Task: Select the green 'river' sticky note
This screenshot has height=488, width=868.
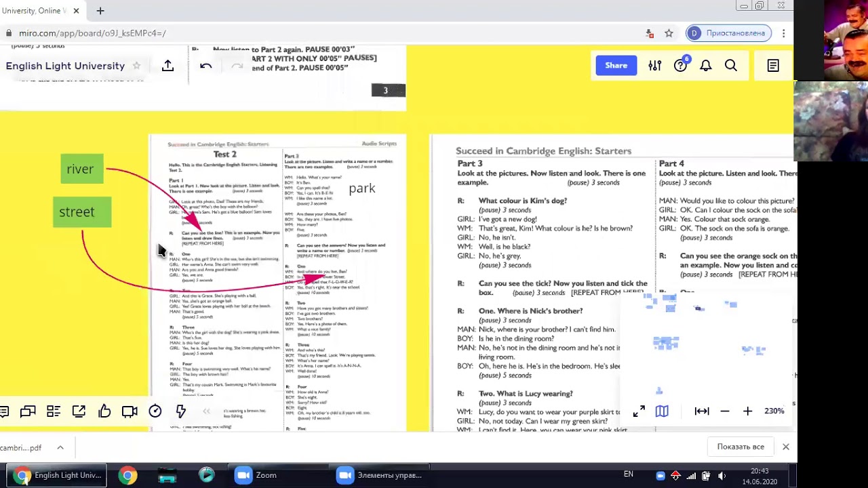Action: pos(82,169)
